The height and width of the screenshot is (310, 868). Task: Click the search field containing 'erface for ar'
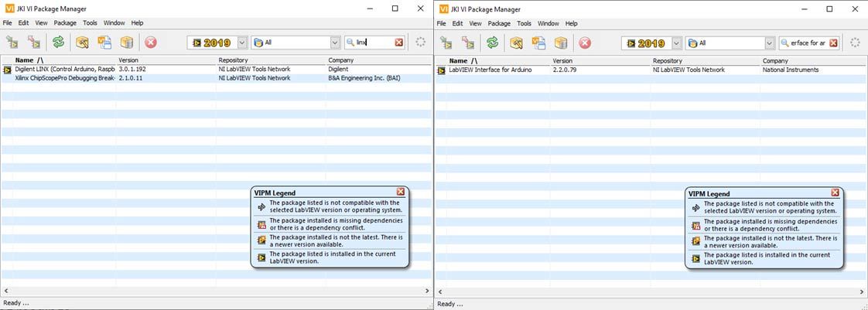808,43
